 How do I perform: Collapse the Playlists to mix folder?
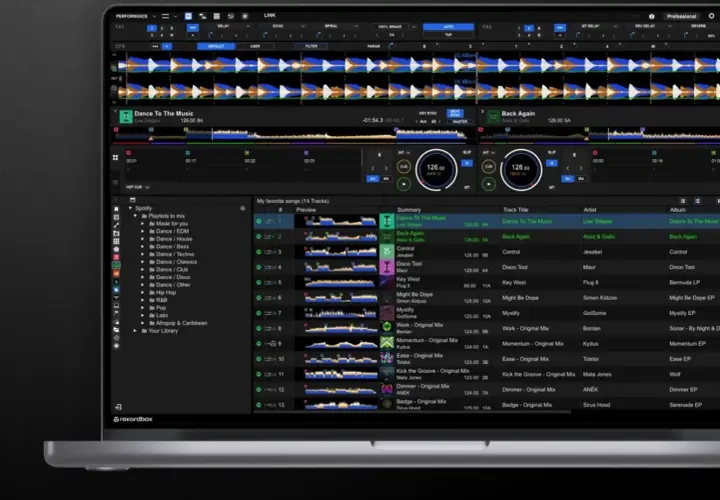point(135,216)
